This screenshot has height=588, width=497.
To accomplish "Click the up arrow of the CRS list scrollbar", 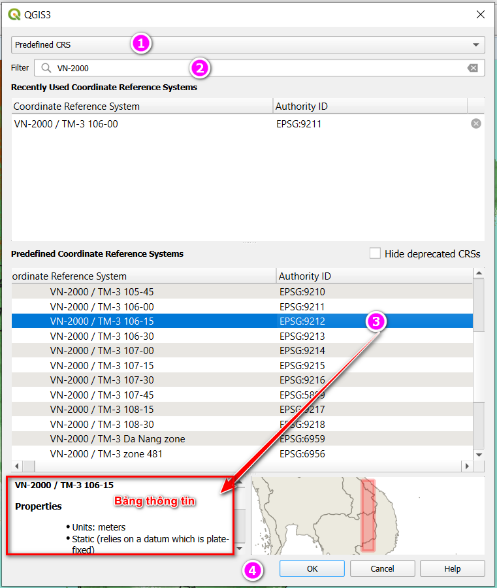I will point(479,273).
